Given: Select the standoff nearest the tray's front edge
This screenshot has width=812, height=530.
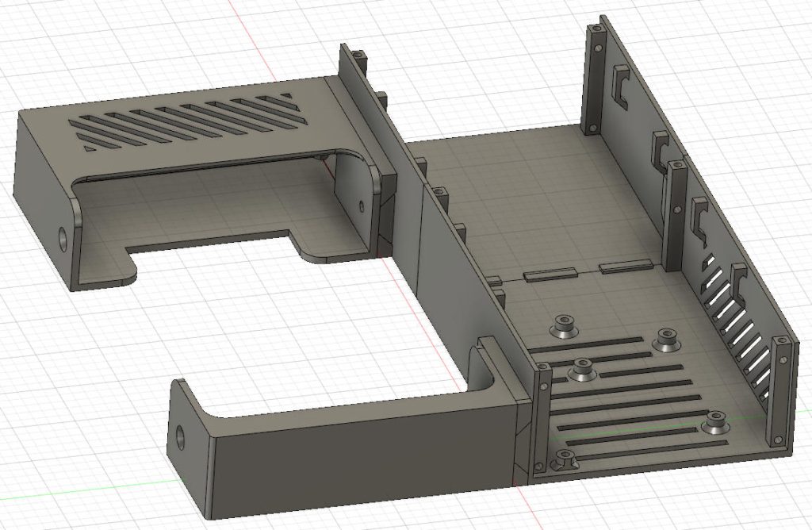Looking at the screenshot, I should coord(565,459).
